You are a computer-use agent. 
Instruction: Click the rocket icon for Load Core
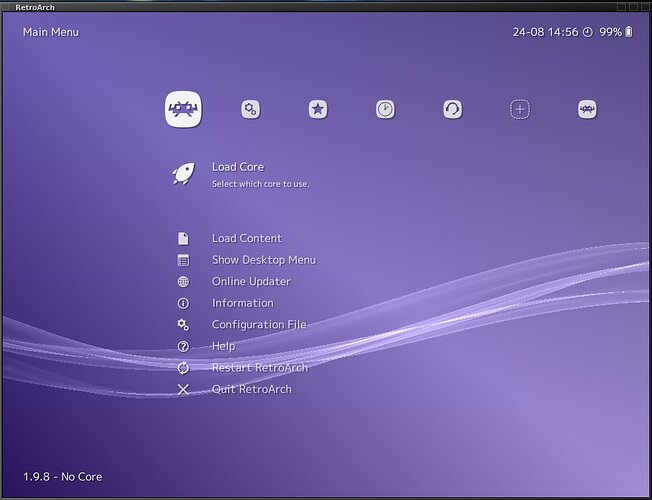(x=183, y=173)
